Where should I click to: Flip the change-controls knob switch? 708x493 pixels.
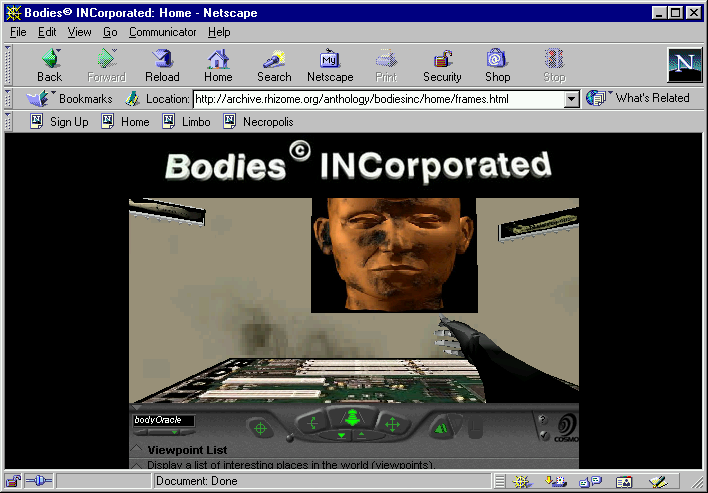[290, 437]
